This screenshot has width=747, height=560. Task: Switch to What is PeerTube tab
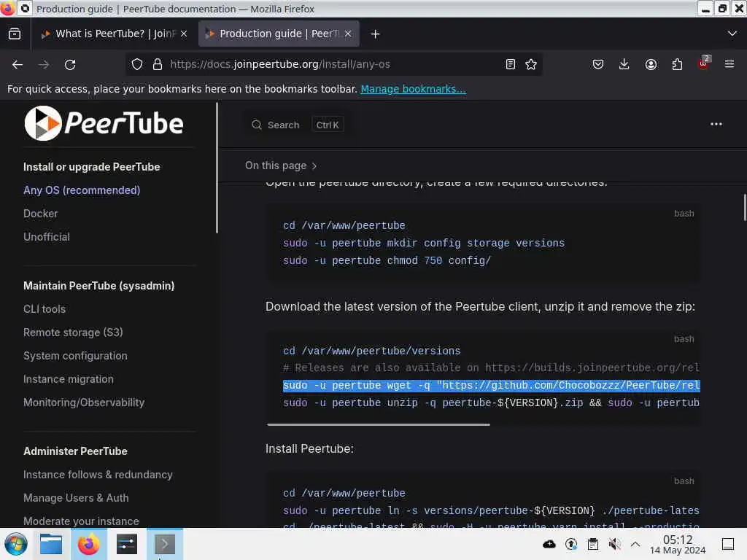pyautogui.click(x=113, y=34)
